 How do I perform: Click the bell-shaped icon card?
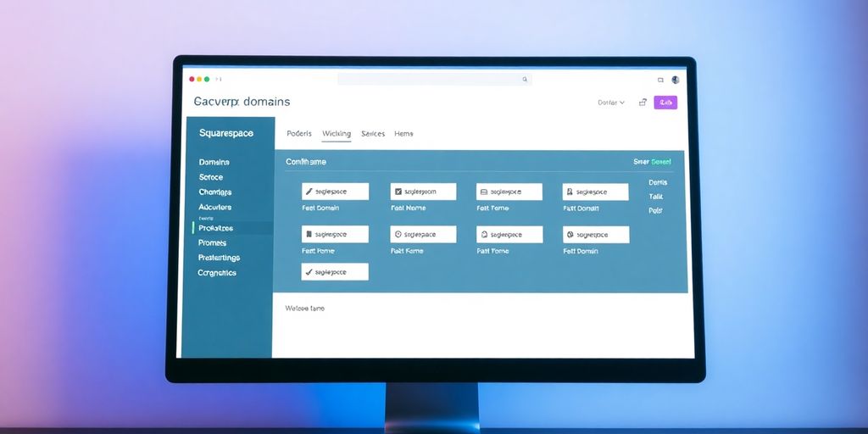click(509, 234)
